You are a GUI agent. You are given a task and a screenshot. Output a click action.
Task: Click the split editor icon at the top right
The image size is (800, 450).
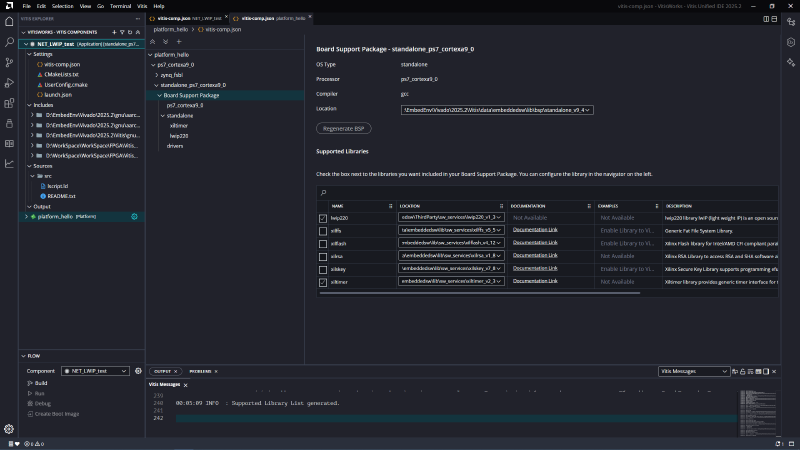coord(766,19)
